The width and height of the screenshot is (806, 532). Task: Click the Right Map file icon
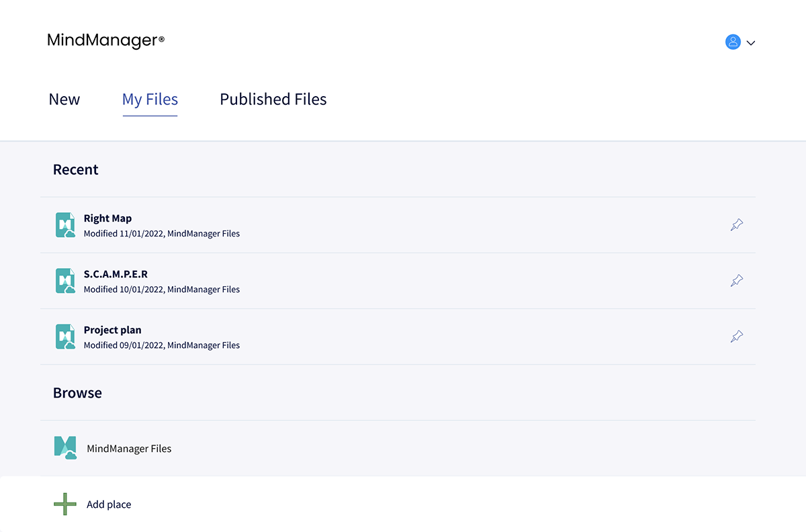point(65,225)
